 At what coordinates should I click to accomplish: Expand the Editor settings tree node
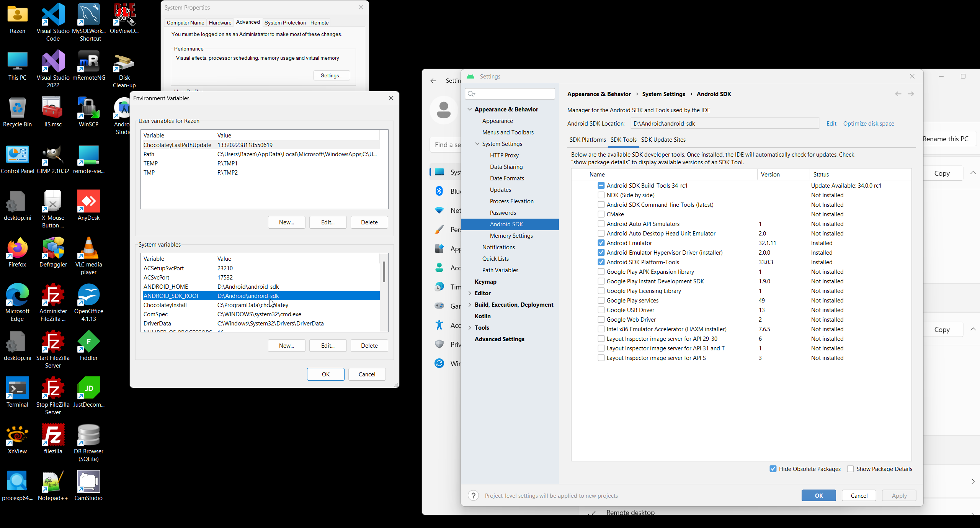coord(470,293)
